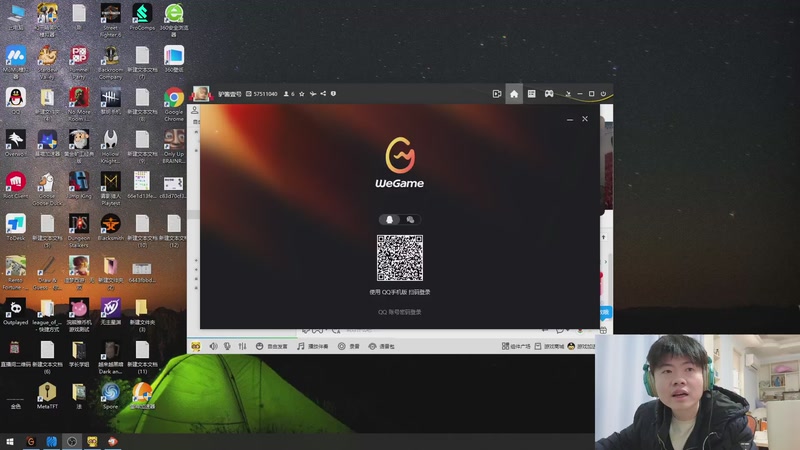Click the widget plaza button
The width and height of the screenshot is (800, 450).
tap(516, 346)
